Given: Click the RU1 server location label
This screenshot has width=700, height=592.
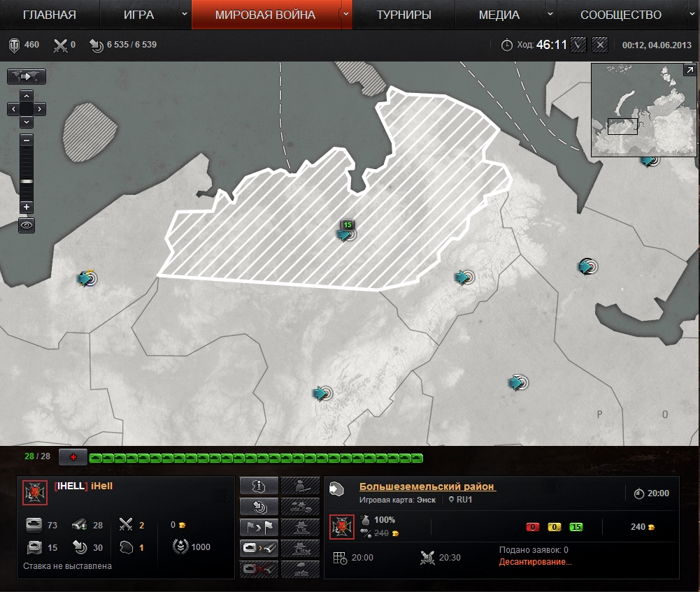Looking at the screenshot, I should tap(460, 500).
